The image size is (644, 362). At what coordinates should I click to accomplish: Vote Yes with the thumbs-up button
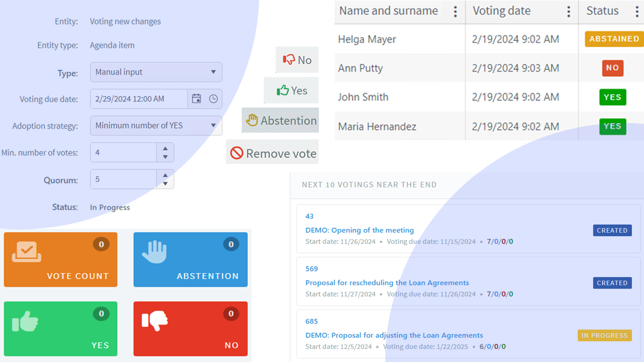click(291, 90)
